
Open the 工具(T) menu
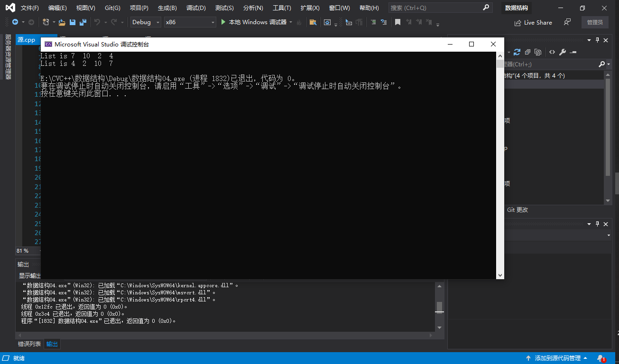(x=282, y=8)
